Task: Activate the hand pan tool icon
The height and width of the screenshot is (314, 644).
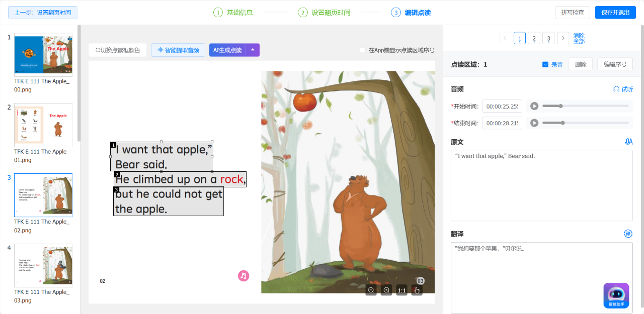Action: (417, 290)
